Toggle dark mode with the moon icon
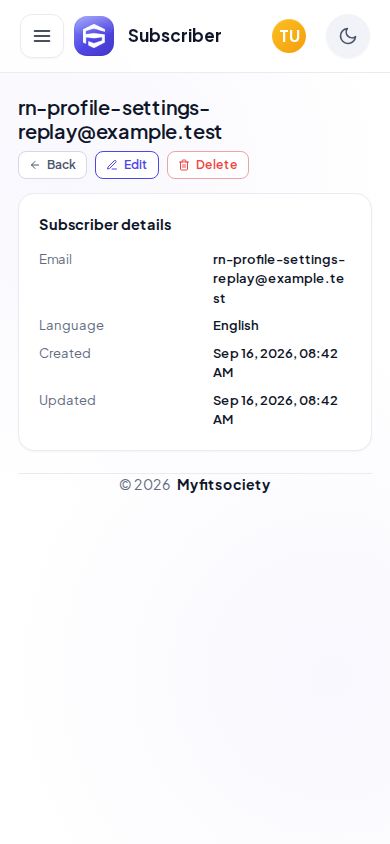This screenshot has height=844, width=390. pos(348,36)
